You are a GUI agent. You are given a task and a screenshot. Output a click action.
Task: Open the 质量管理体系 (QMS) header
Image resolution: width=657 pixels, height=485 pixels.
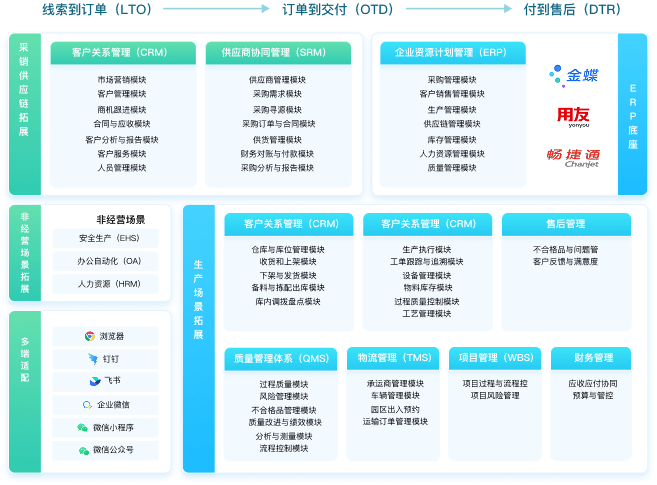point(281,357)
